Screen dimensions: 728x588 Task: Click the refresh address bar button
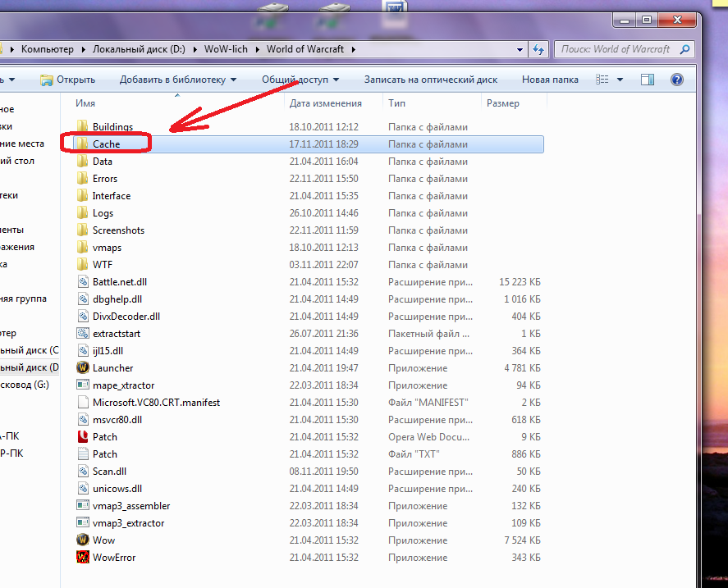(x=538, y=49)
